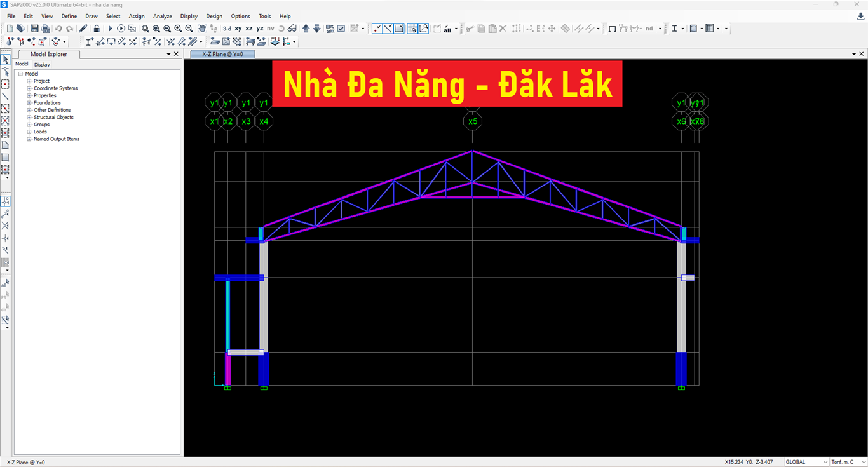Viewport: 868px width, 467px height.
Task: Toggle Snap to Points and Grid Intersections
Action: pos(377,29)
